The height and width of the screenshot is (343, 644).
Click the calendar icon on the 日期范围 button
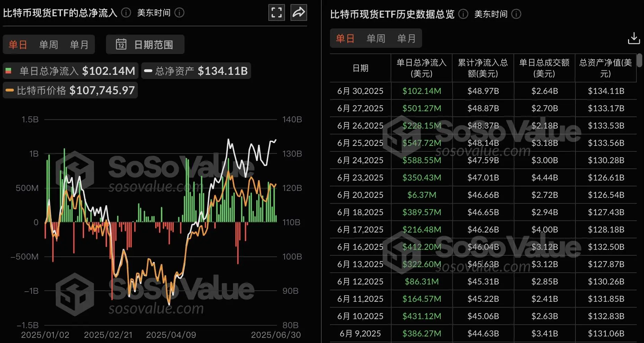pos(122,44)
